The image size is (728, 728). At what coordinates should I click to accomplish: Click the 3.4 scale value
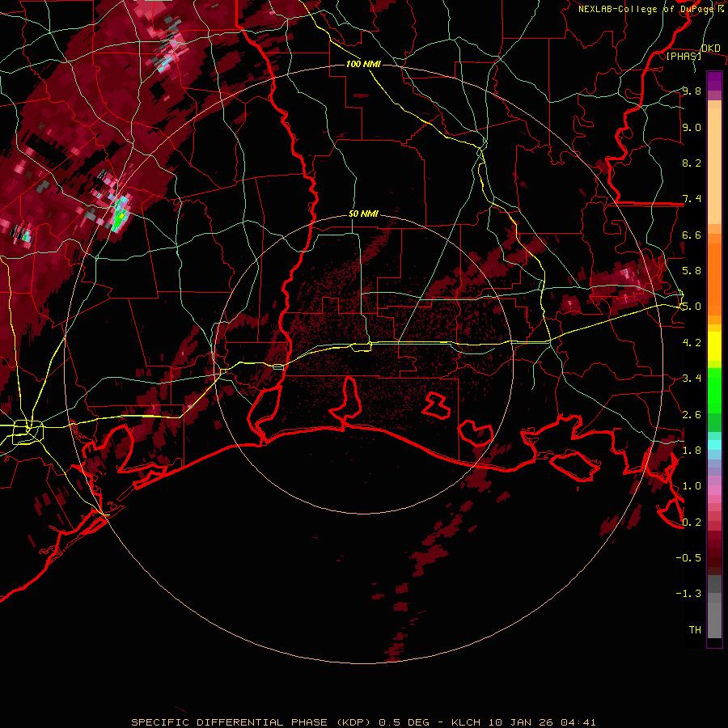(692, 379)
